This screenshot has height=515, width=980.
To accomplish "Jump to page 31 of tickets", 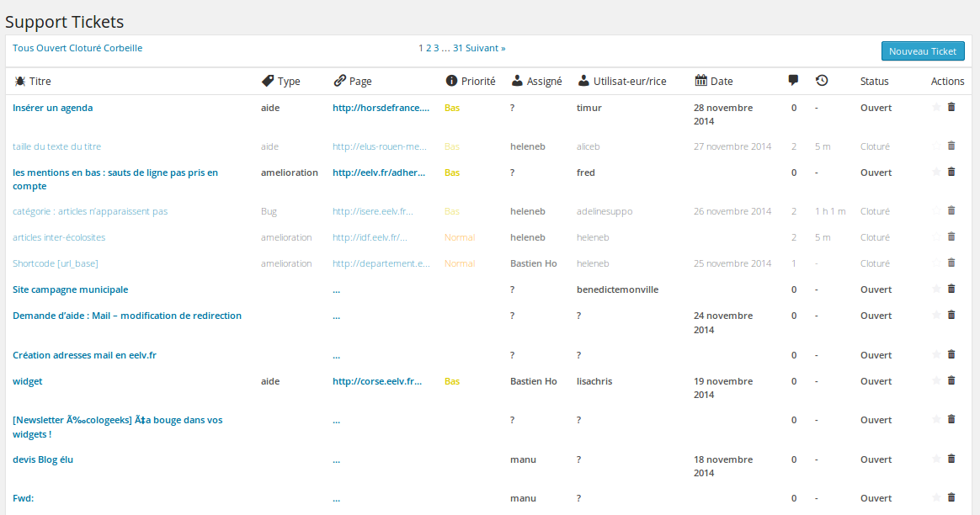I will (458, 48).
